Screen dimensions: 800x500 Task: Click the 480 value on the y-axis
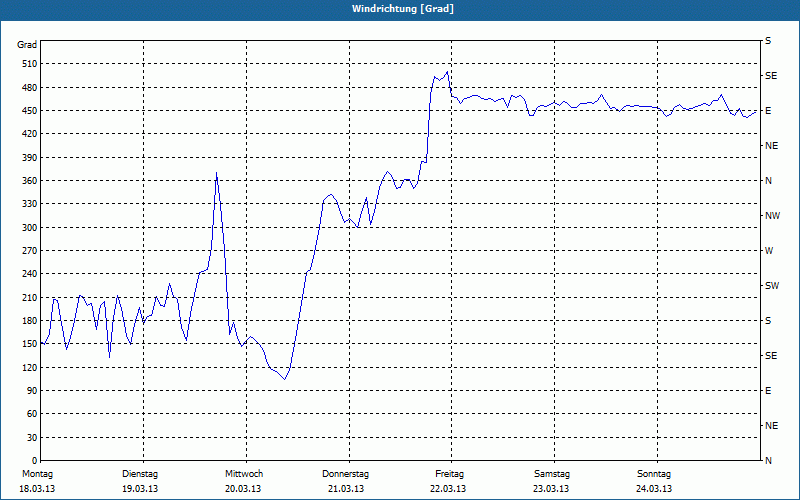point(30,88)
